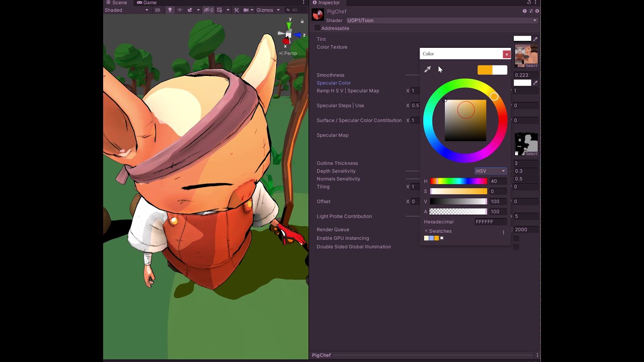Toggle scene lighting with the lightbulb icon
This screenshot has width=644, height=362.
pyautogui.click(x=170, y=10)
